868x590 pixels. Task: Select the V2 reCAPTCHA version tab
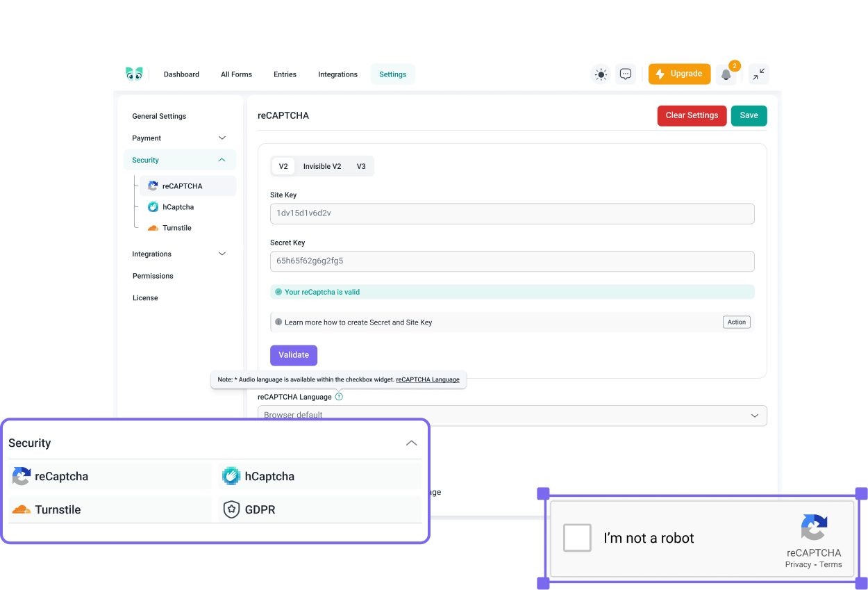point(283,166)
